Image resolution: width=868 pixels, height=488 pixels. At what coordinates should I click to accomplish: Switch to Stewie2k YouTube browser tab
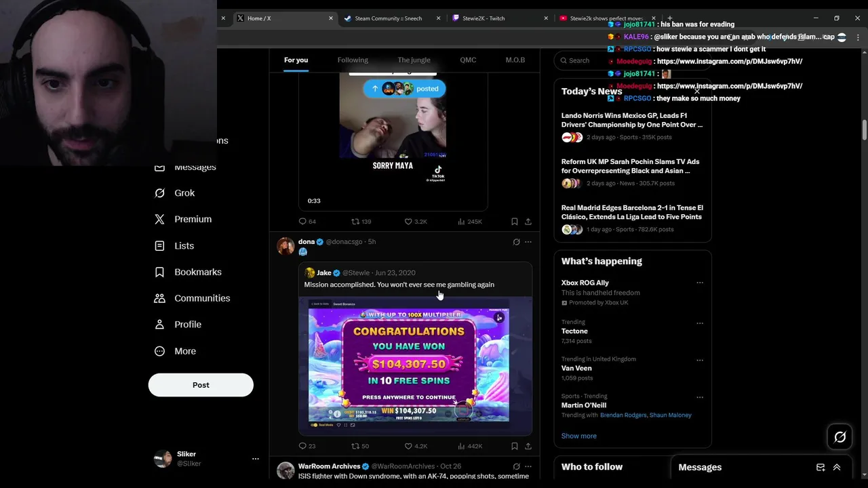click(606, 18)
